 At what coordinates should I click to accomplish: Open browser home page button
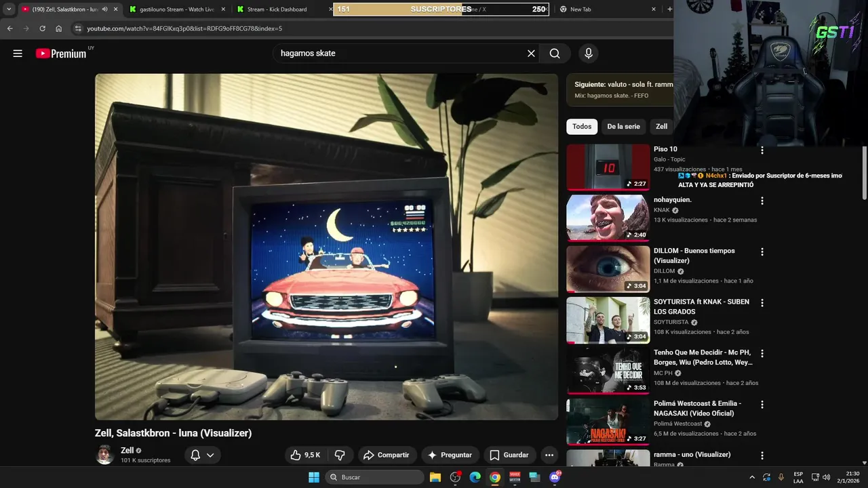tap(59, 28)
